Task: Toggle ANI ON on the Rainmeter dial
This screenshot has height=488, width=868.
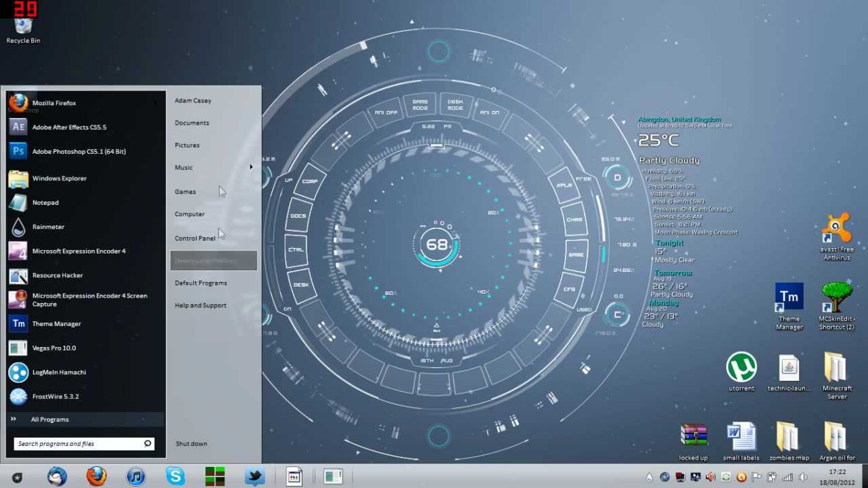Action: pyautogui.click(x=490, y=113)
